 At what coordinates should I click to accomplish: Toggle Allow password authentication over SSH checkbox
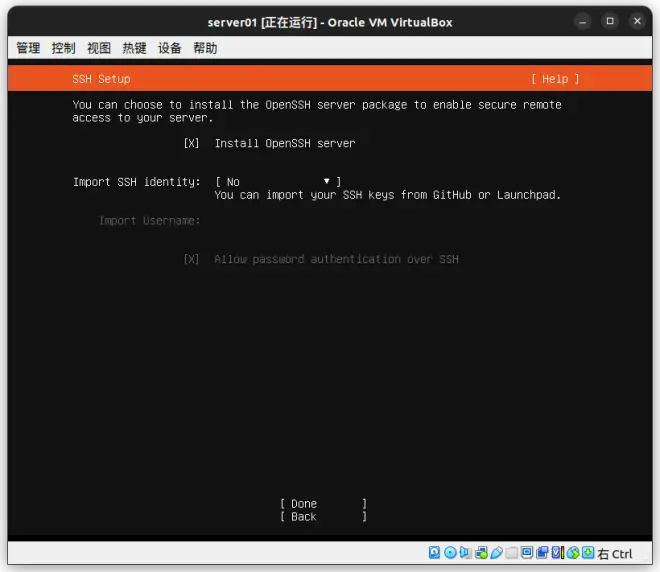click(x=191, y=259)
